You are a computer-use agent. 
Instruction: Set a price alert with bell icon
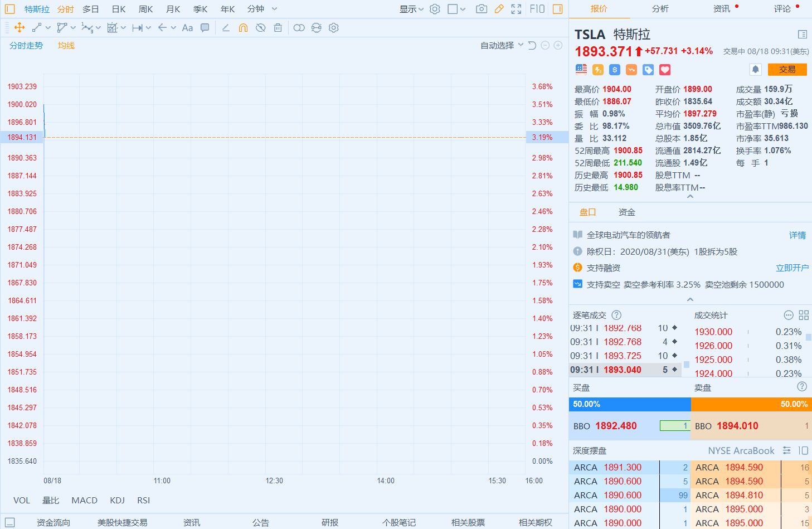pyautogui.click(x=756, y=69)
